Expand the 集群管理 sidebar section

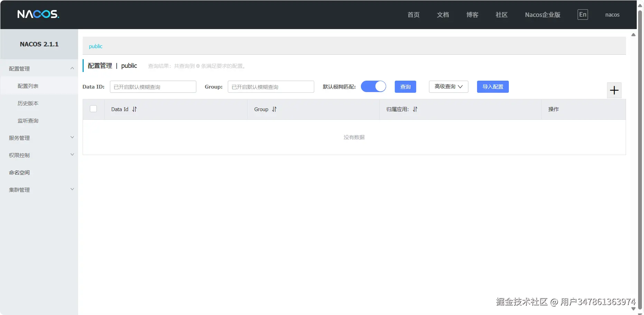pos(39,190)
